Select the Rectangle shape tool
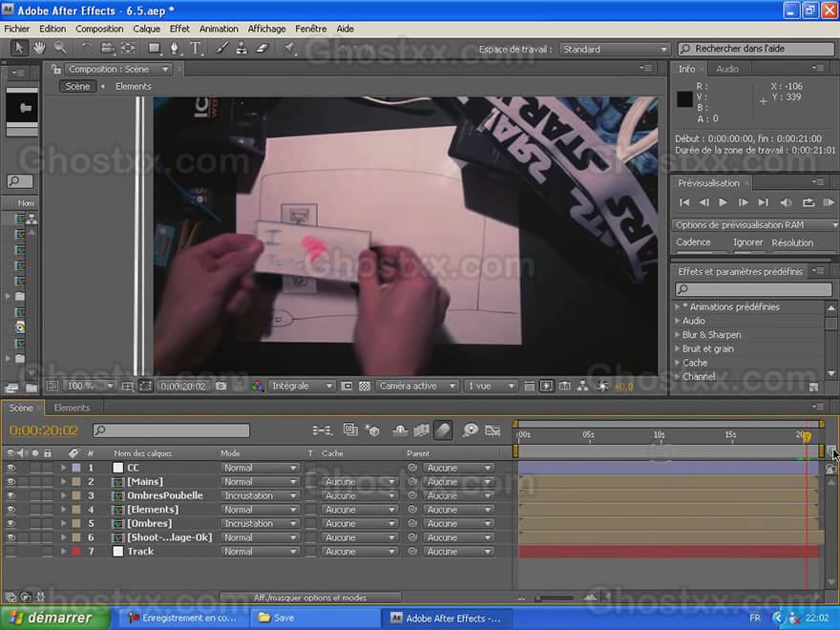This screenshot has width=840, height=630. (154, 49)
